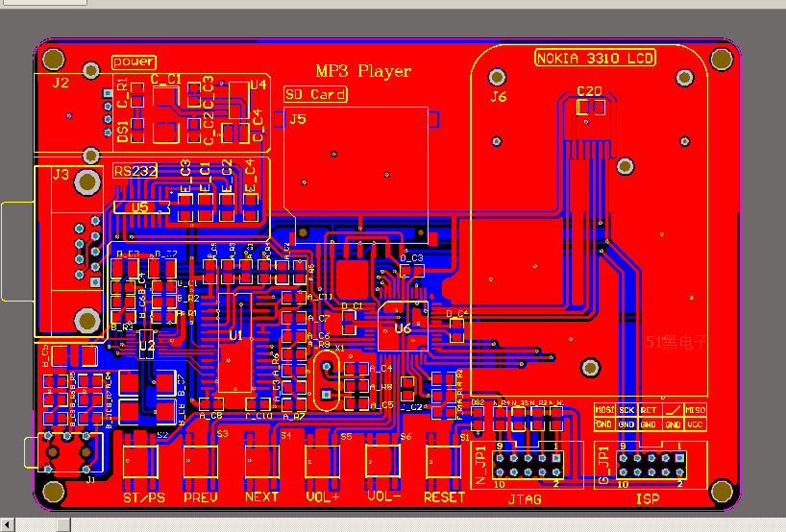Select the "ISP" header label
The height and width of the screenshot is (532, 786).
pos(648,499)
